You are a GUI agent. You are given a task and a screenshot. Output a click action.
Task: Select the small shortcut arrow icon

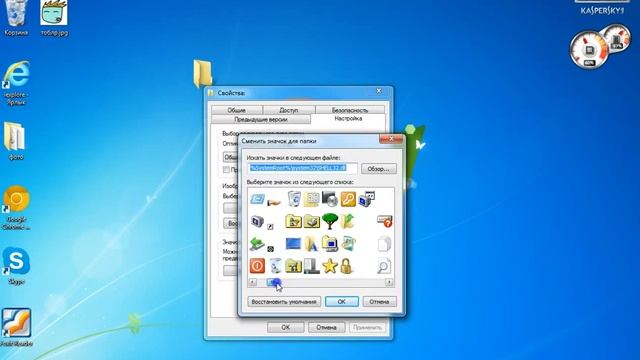tap(270, 226)
